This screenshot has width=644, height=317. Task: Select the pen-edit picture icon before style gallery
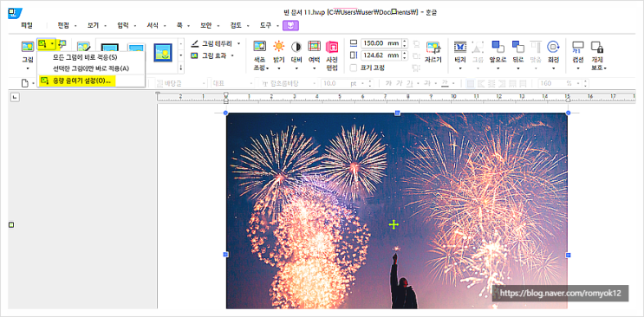point(83,48)
